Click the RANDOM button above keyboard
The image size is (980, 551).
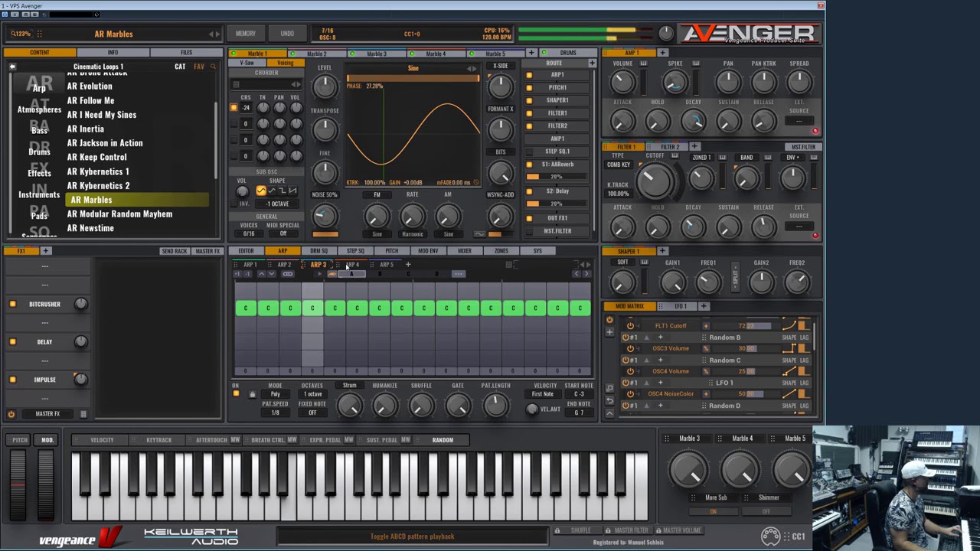point(443,440)
